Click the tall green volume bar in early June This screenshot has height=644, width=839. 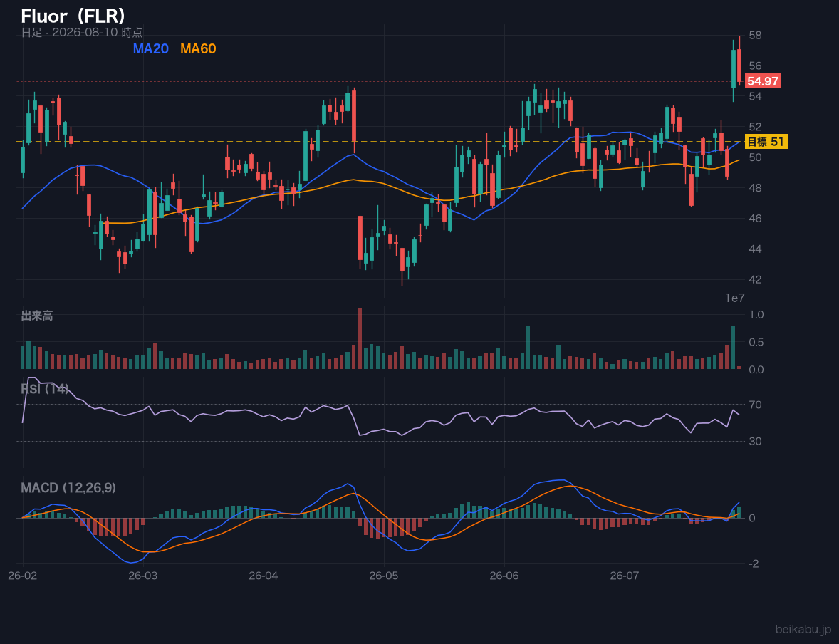point(528,348)
